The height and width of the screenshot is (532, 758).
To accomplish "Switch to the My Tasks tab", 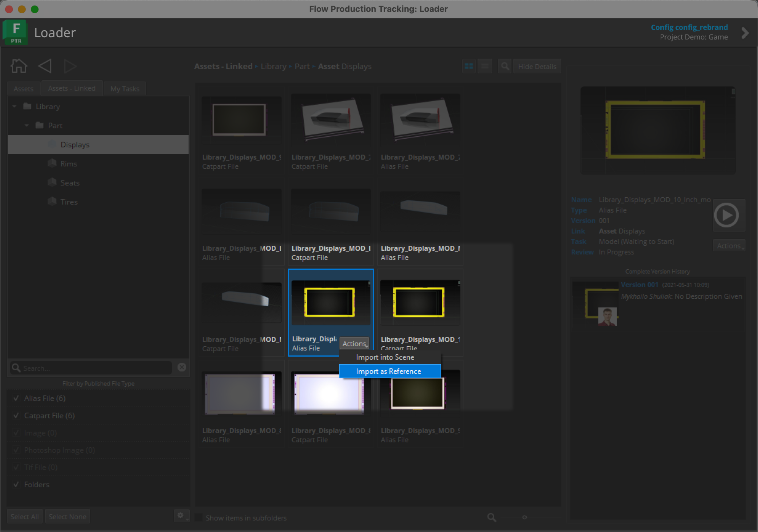I will [125, 89].
